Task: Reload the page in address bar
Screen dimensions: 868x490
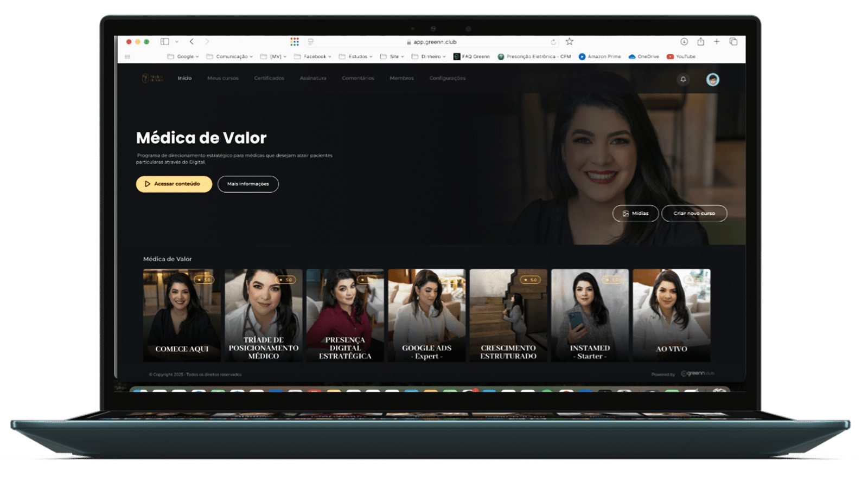Action: pos(553,42)
